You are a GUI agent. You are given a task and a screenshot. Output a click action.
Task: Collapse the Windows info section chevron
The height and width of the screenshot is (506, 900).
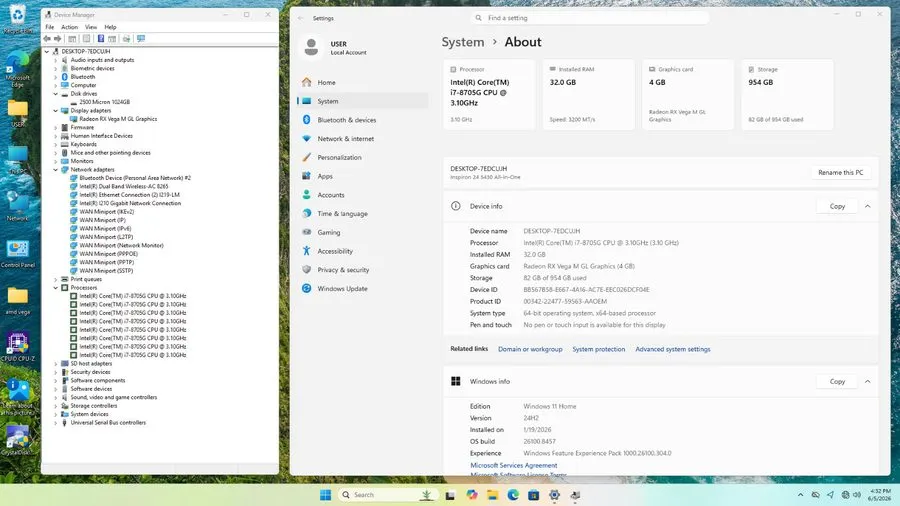point(867,382)
